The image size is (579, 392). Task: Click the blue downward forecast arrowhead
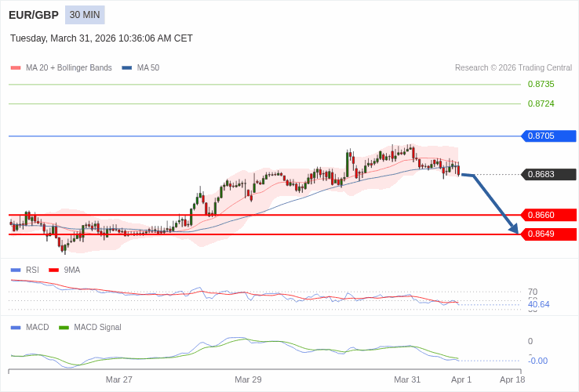514,229
